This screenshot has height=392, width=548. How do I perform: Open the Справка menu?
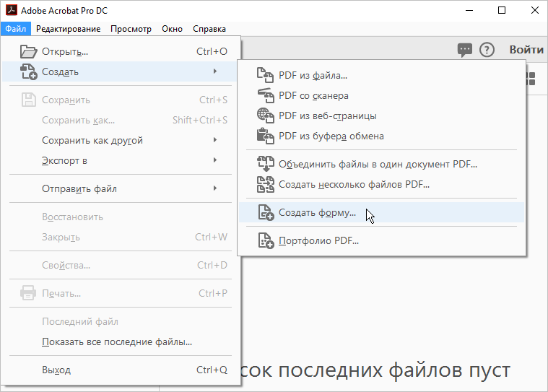tap(209, 29)
